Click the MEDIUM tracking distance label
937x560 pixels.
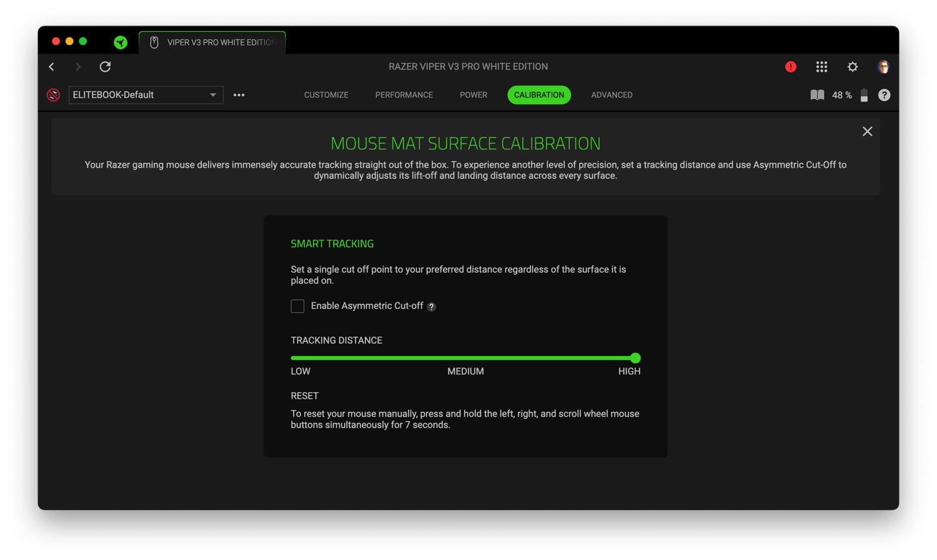465,371
